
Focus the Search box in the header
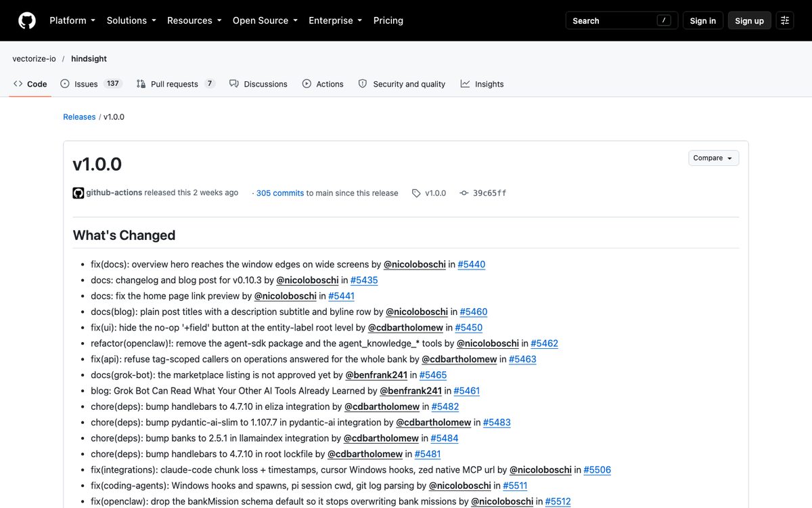pyautogui.click(x=621, y=20)
